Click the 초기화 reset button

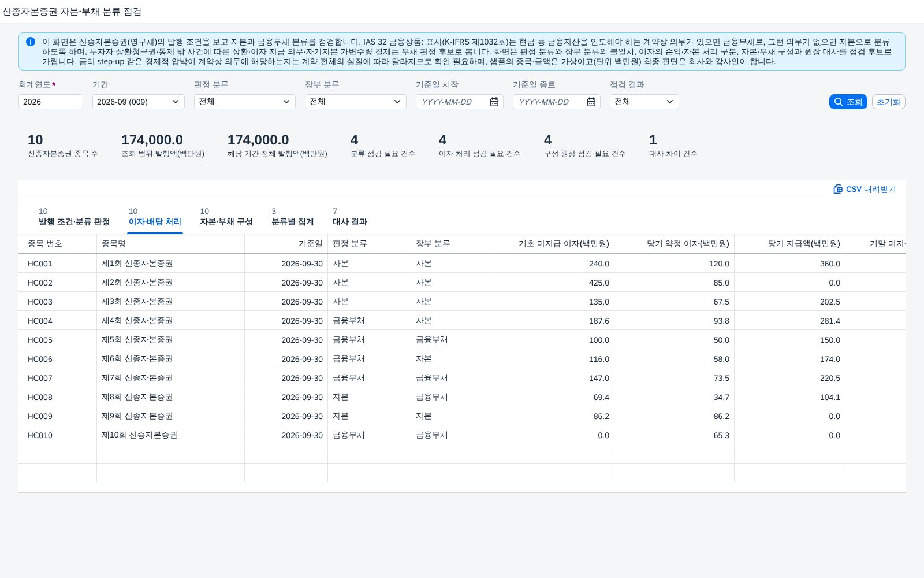click(888, 102)
